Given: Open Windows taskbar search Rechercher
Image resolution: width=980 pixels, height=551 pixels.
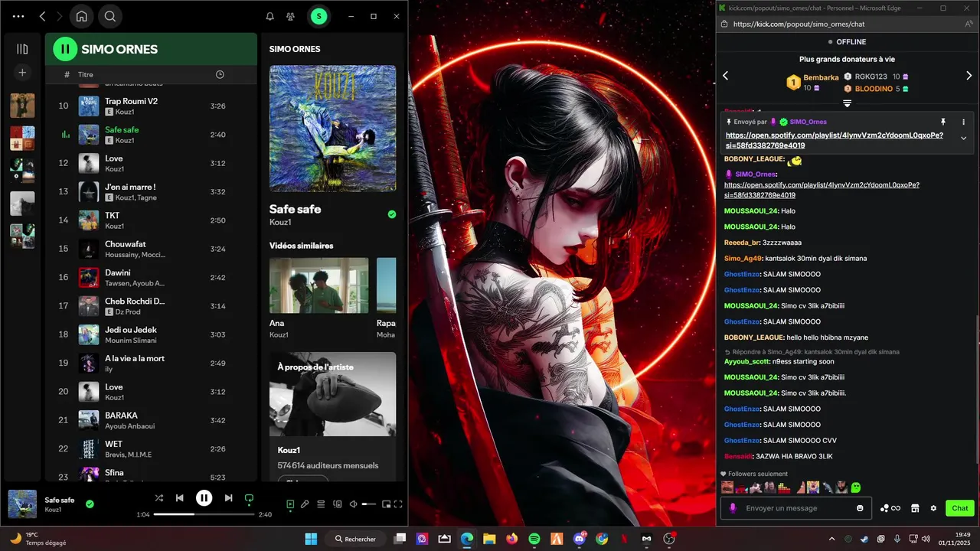Looking at the screenshot, I should click(x=356, y=539).
